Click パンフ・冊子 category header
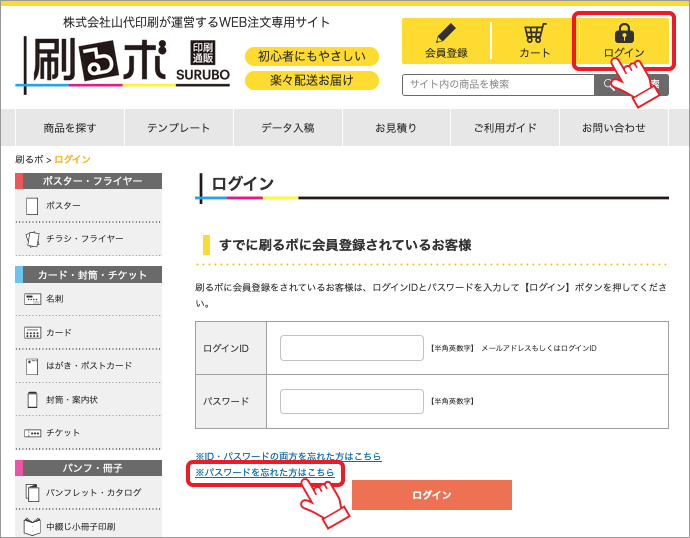 [88, 468]
